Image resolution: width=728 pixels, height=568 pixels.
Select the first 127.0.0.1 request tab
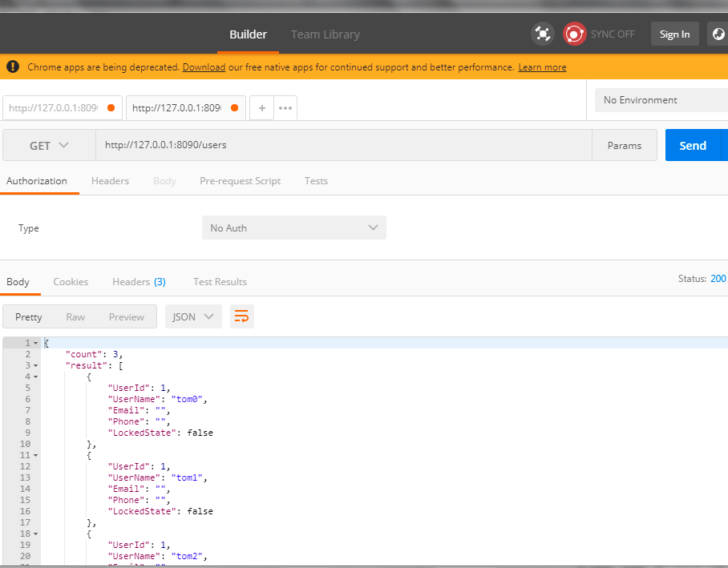coord(63,108)
